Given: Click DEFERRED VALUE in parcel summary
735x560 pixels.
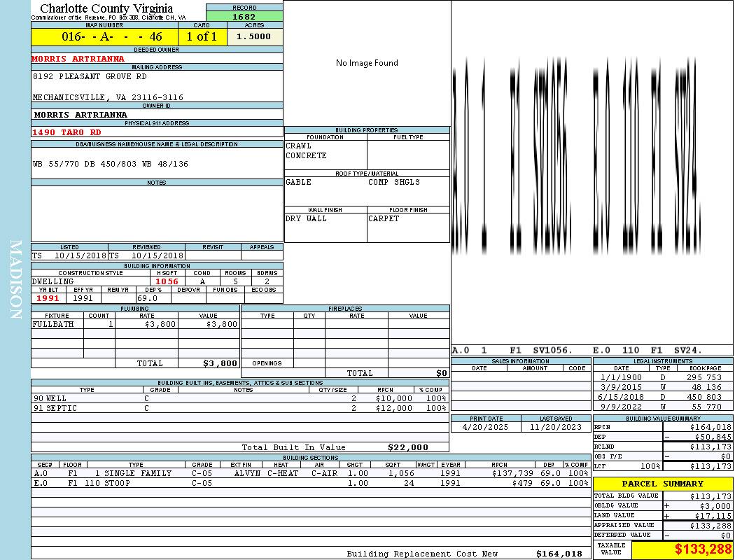Looking at the screenshot, I should tap(726, 535).
